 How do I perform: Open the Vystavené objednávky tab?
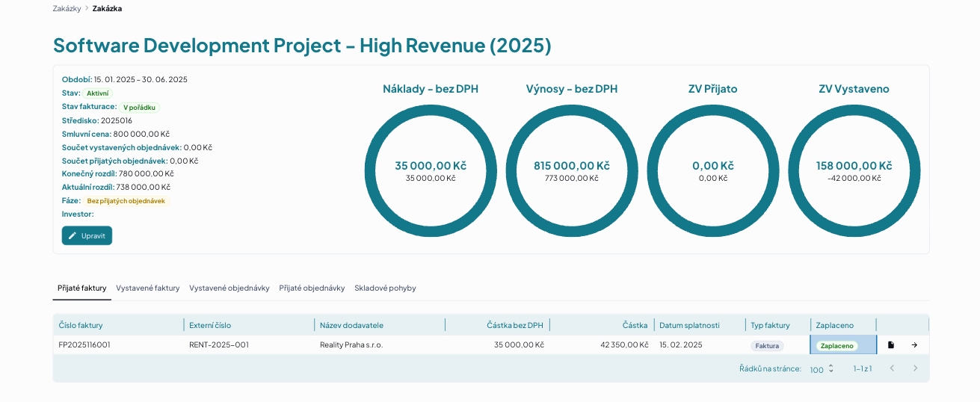point(229,288)
